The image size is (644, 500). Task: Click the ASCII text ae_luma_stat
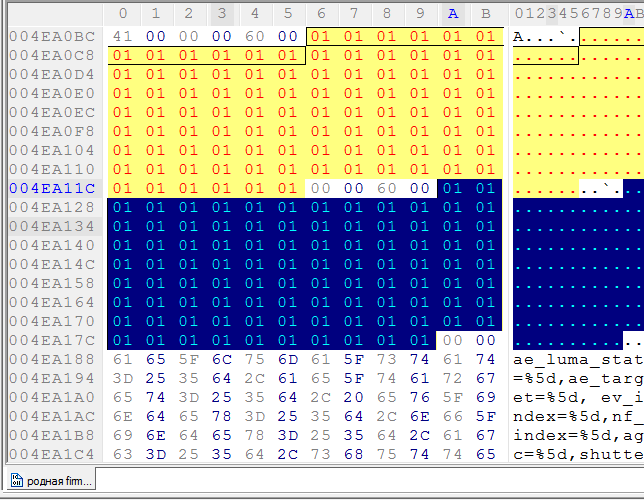[578, 359]
